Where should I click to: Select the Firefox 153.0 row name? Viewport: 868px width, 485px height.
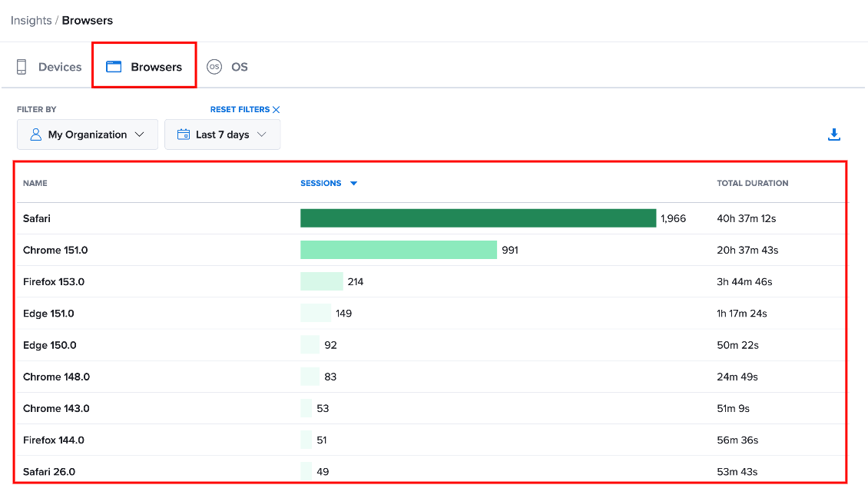[54, 282]
